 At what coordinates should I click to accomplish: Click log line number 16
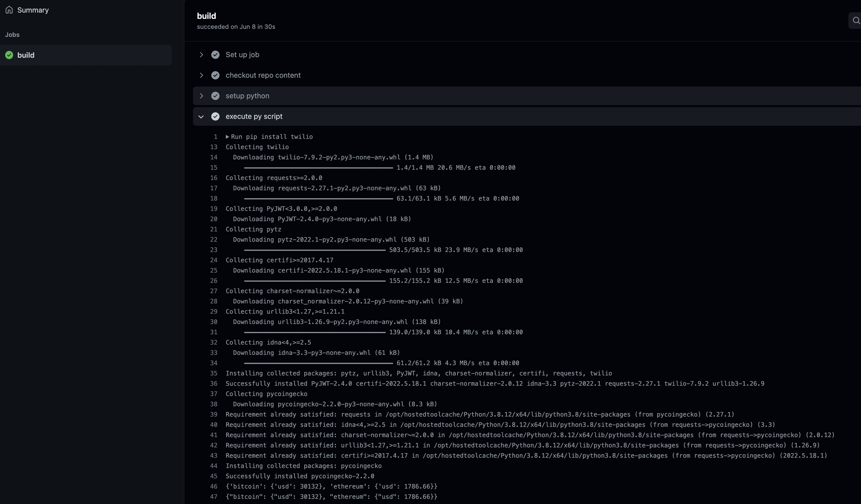214,178
